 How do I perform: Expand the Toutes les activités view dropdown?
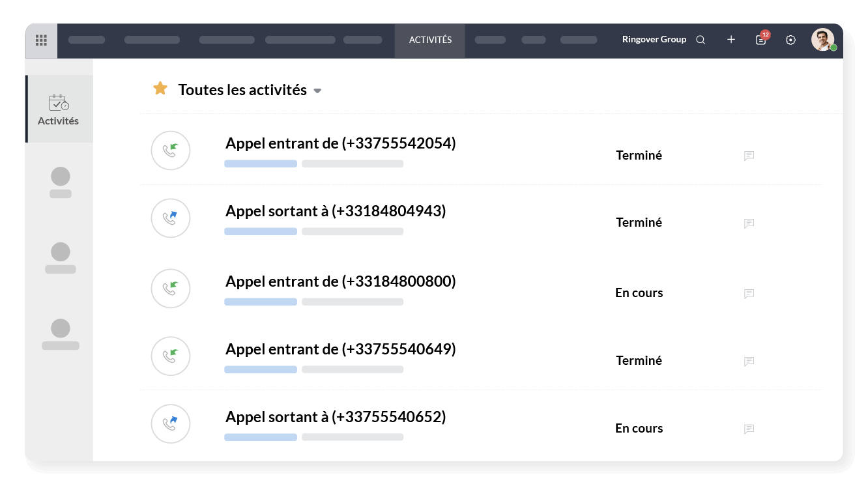click(x=317, y=91)
